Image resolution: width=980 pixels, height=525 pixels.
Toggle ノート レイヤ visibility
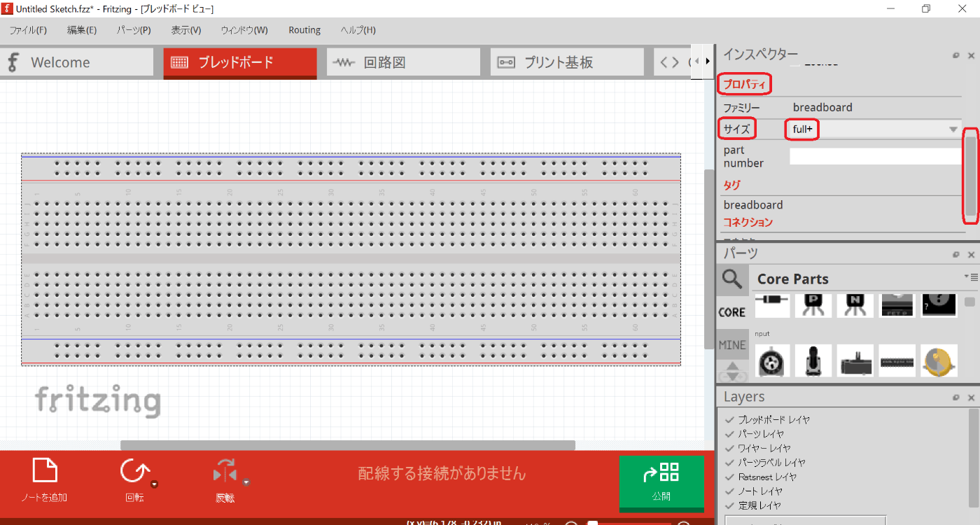[x=729, y=491]
